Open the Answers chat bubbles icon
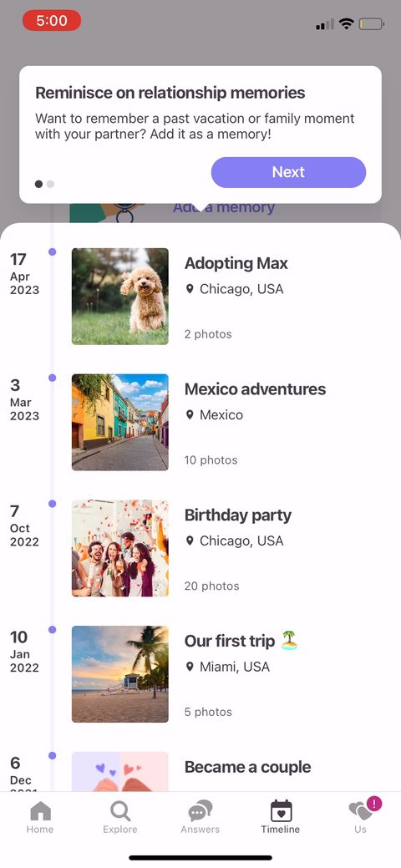 (x=200, y=811)
